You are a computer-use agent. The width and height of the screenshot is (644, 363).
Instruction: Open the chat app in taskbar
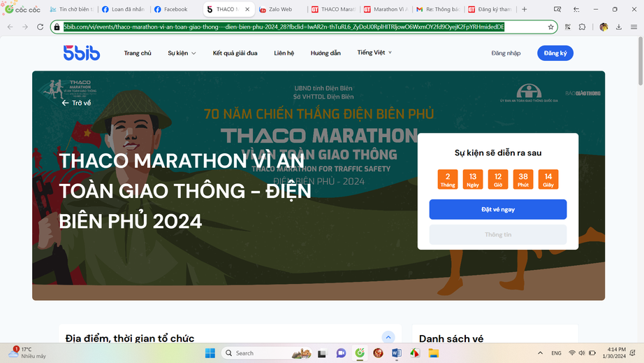tap(341, 353)
